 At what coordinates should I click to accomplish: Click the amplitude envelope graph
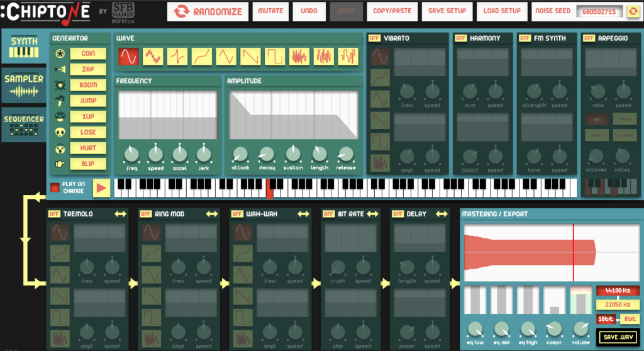293,115
